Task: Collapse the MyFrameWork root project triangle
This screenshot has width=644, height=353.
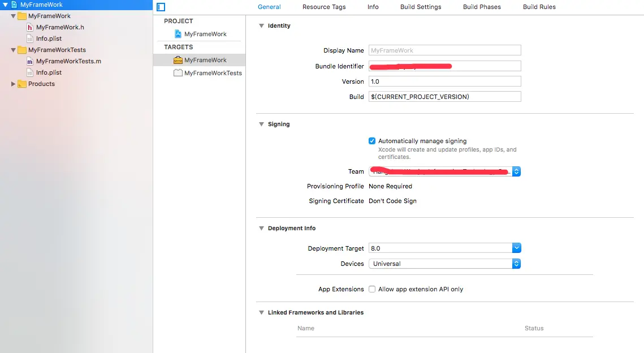Action: coord(5,5)
